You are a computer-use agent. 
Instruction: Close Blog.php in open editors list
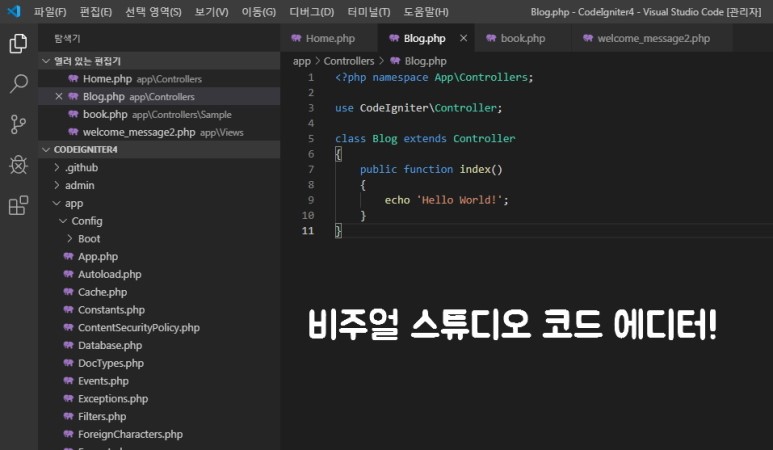pos(59,97)
